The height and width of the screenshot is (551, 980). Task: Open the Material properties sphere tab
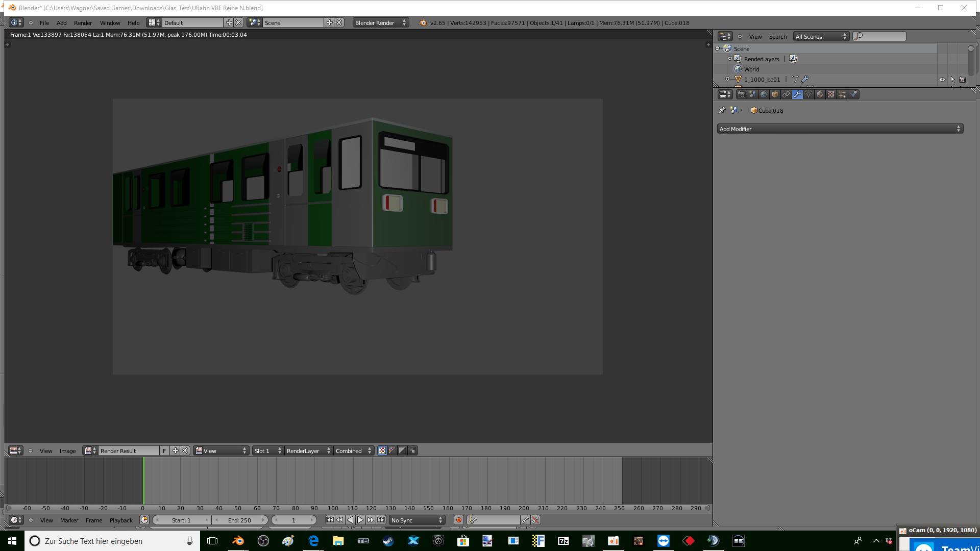820,94
